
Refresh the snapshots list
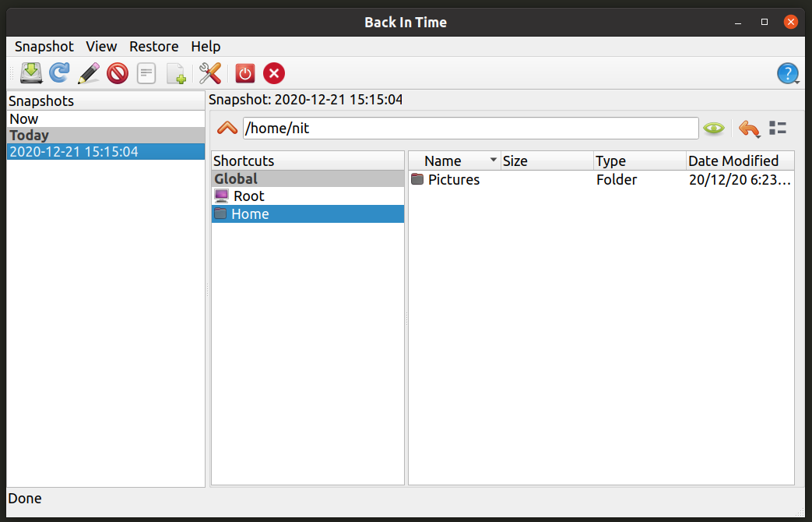pyautogui.click(x=59, y=73)
